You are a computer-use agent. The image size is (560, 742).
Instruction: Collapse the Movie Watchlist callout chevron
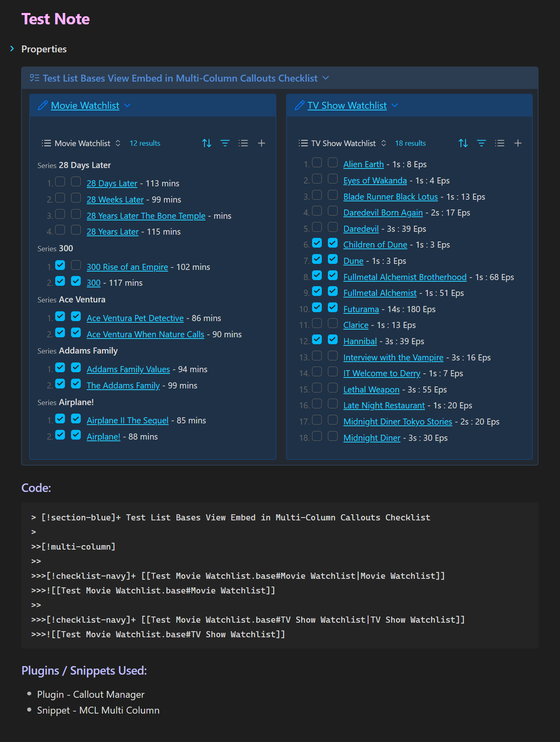coord(127,106)
